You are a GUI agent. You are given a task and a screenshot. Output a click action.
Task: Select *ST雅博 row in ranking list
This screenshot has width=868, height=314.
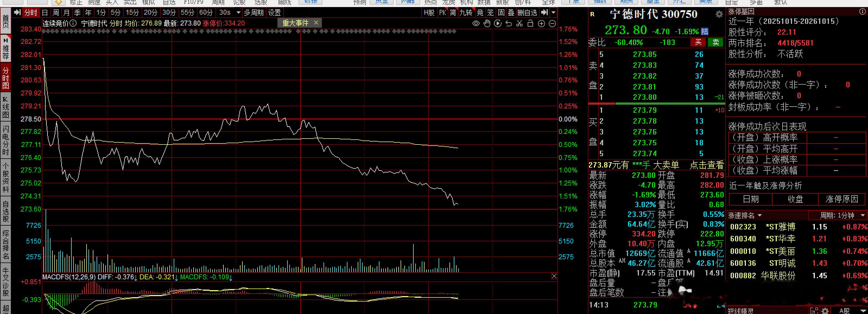797,227
